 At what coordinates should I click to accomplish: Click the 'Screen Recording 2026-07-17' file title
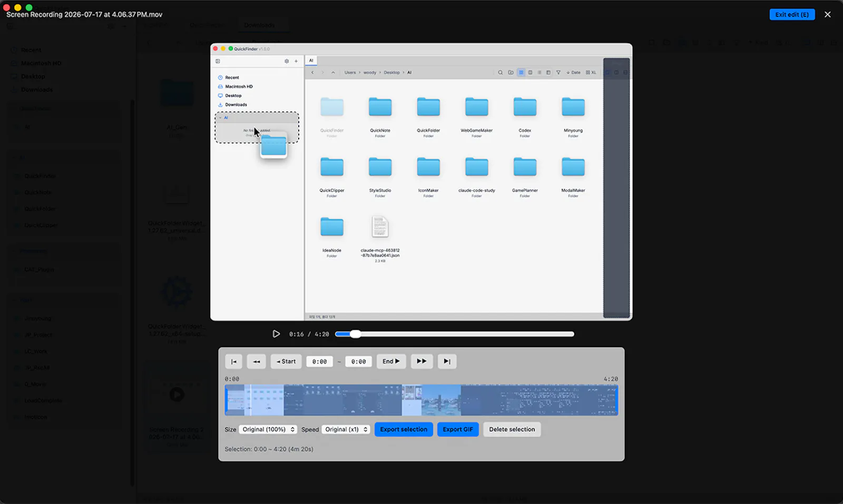coord(84,15)
